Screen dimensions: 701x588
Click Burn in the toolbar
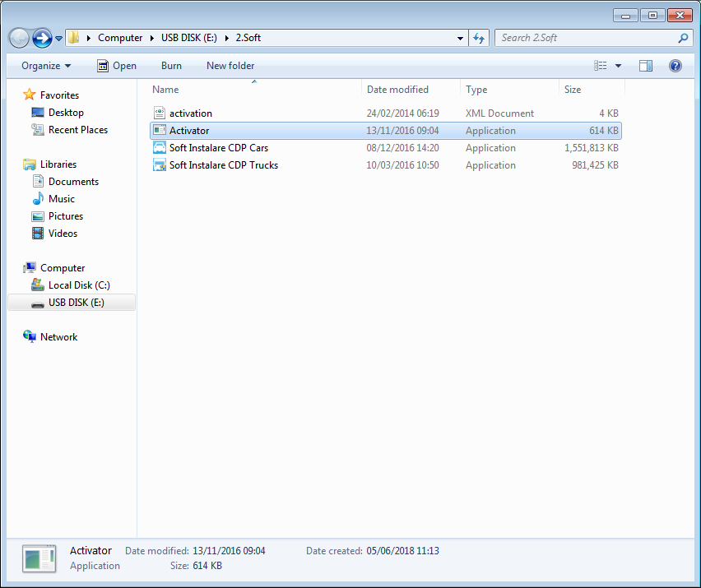171,66
